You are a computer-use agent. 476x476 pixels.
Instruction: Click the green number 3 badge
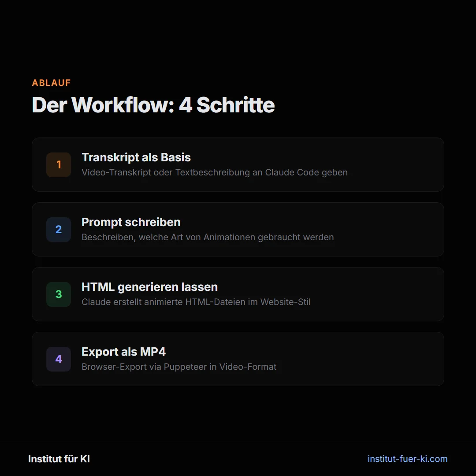(58, 294)
